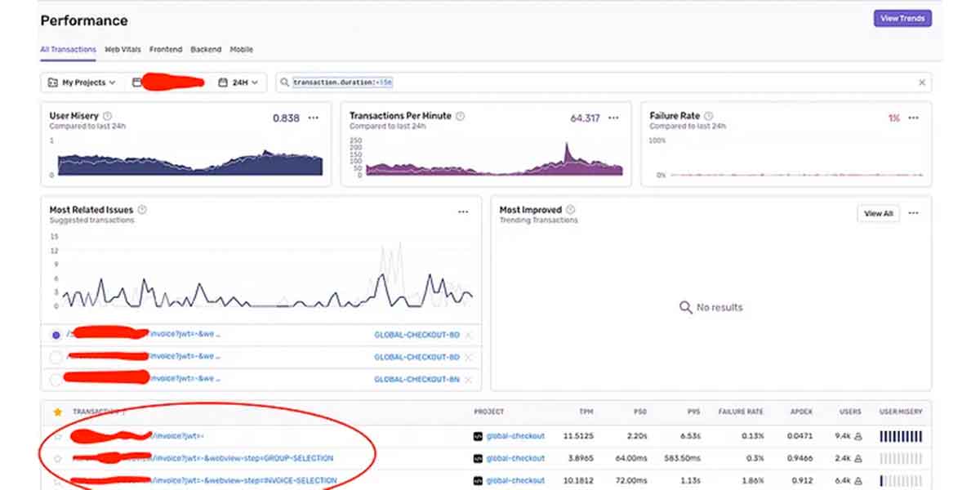Viewport: 980px width, 490px height.
Task: Star the GROUP-SELECTION transaction row
Action: pyautogui.click(x=57, y=459)
